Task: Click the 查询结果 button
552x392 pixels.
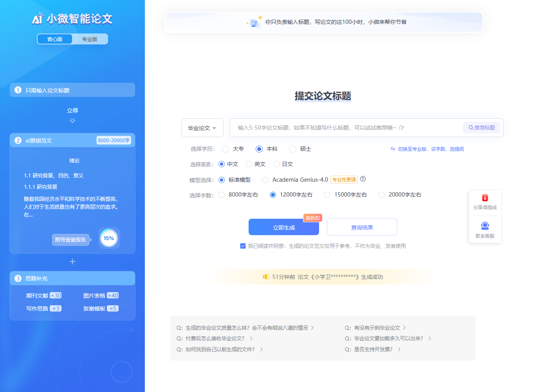Action: (362, 227)
